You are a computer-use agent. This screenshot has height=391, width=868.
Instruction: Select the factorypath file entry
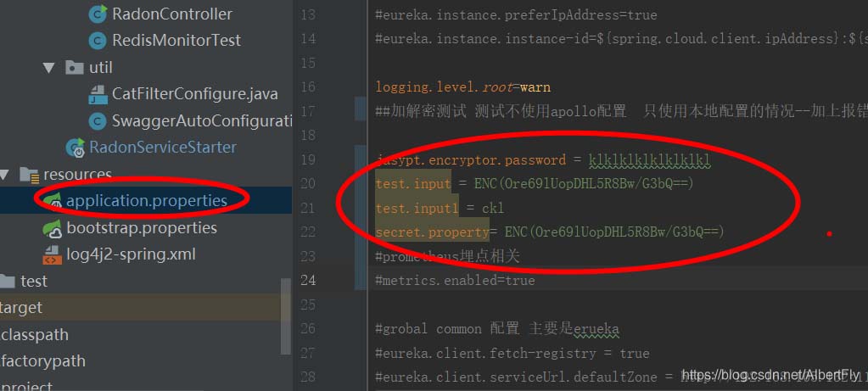point(42,361)
